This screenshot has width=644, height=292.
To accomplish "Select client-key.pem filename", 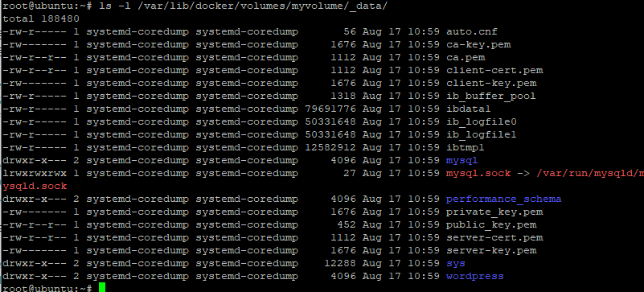I will click(491, 83).
